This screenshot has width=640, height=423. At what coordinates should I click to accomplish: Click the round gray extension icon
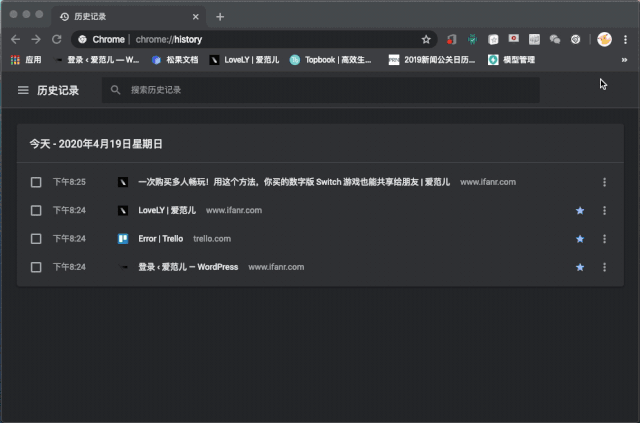click(x=576, y=39)
